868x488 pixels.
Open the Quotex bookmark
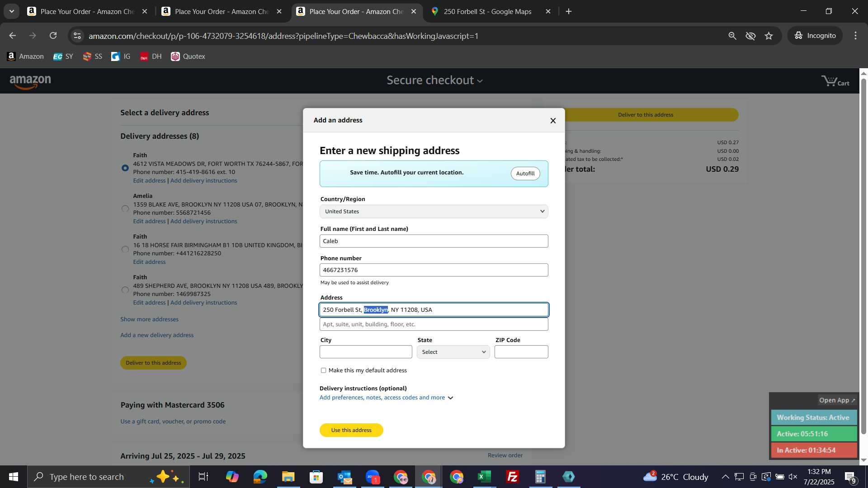click(188, 56)
